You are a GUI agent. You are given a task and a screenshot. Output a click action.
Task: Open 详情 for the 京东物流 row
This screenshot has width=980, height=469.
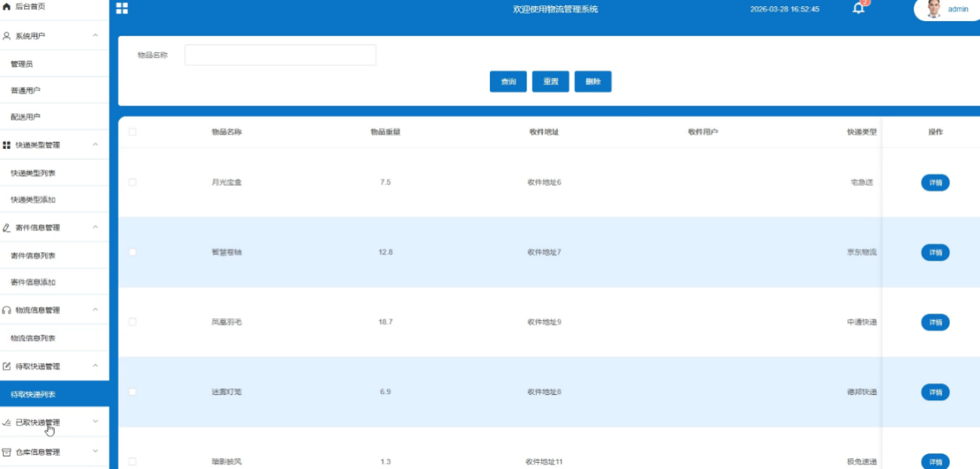[x=936, y=252]
